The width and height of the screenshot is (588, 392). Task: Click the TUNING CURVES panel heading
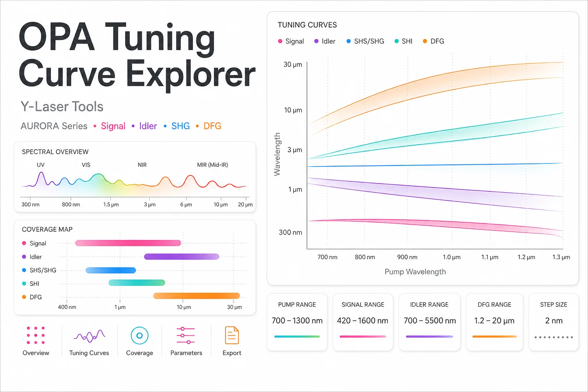tap(307, 25)
